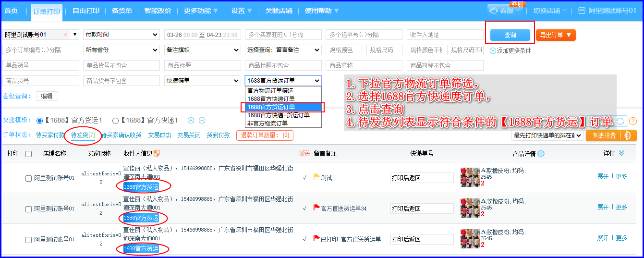Open the 使用帮助 menu

(322, 10)
